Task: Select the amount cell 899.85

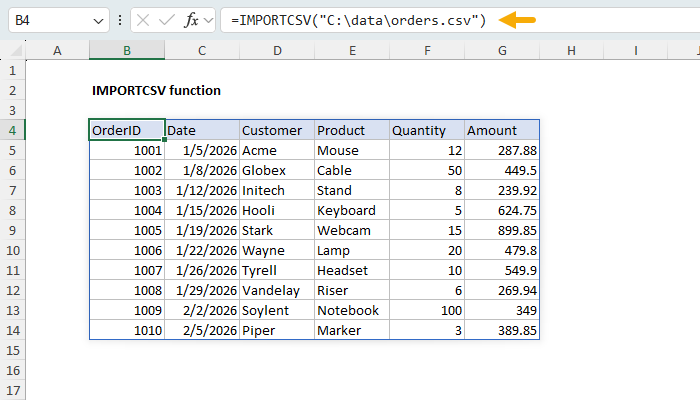Action: [502, 230]
